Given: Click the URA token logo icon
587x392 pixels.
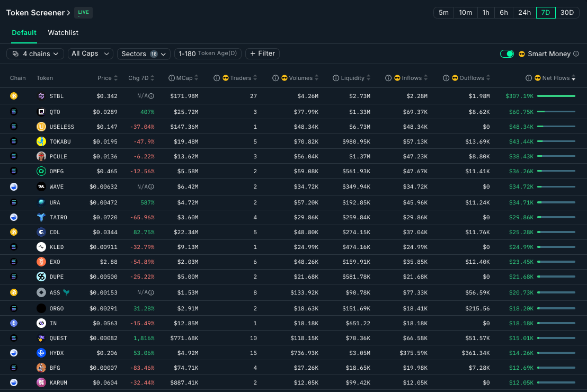Looking at the screenshot, I should 41,202.
